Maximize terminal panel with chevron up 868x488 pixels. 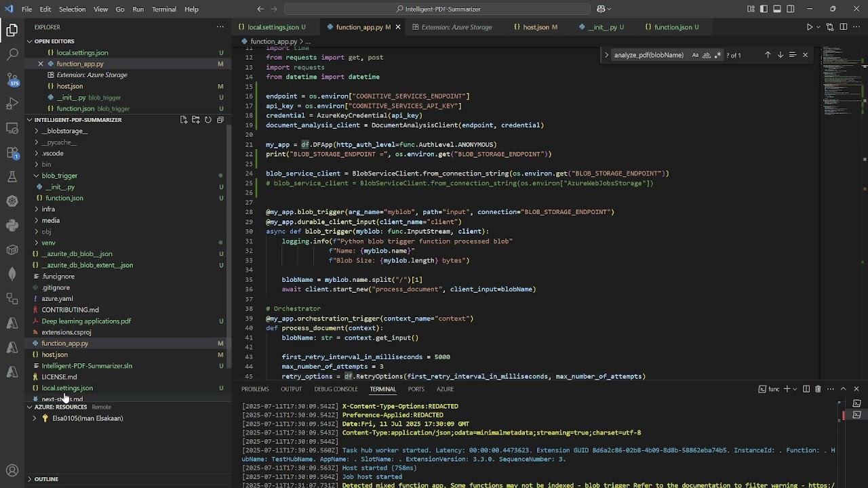[x=843, y=389]
